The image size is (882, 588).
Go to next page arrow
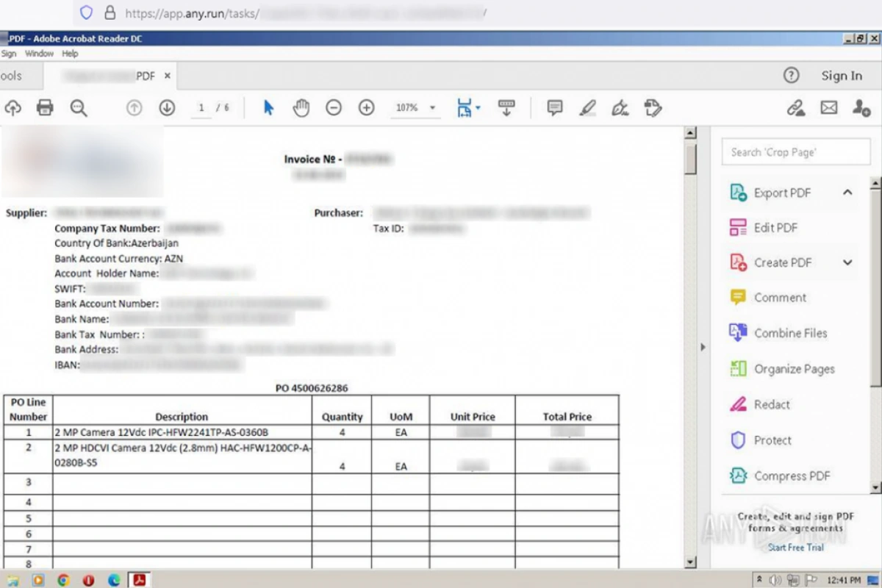[167, 108]
